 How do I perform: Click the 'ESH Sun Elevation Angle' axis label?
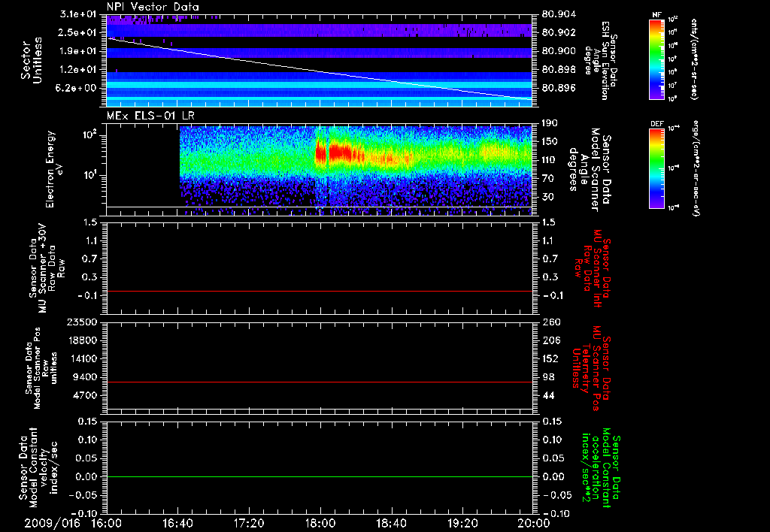tap(600, 60)
